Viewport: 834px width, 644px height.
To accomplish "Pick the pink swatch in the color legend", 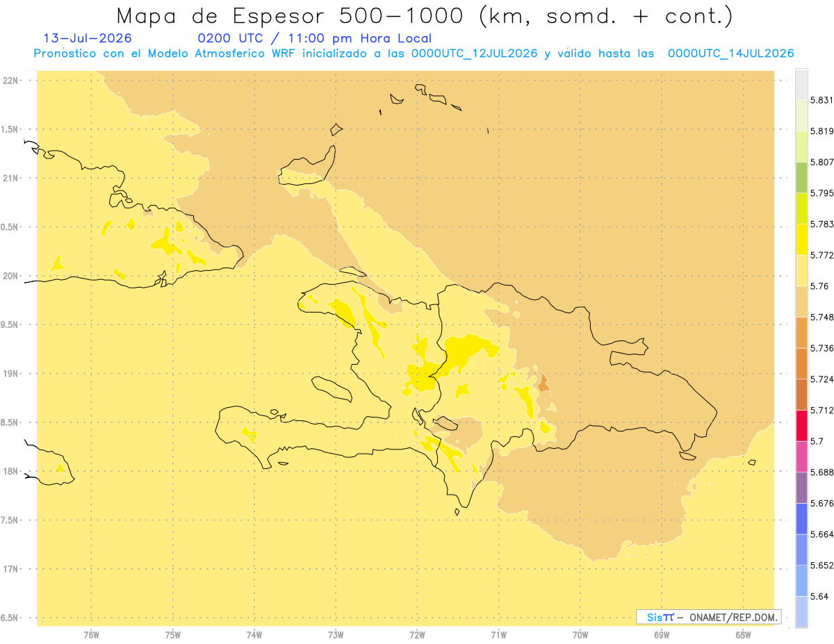I will tap(801, 456).
